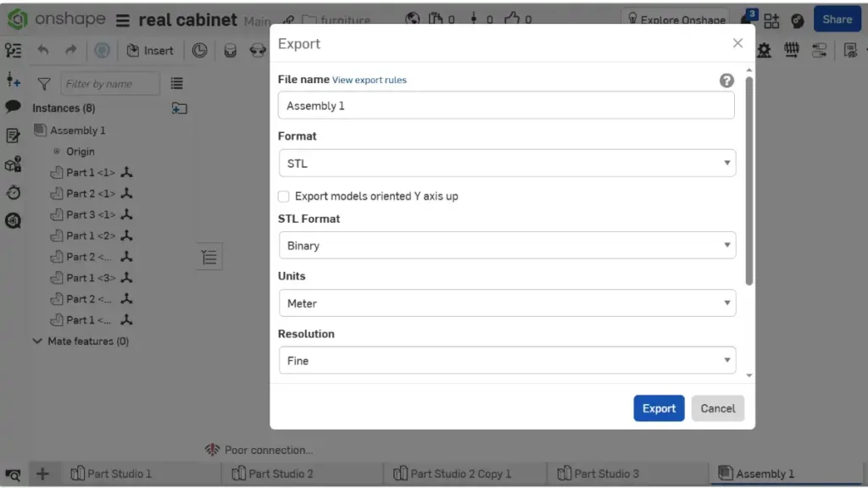Click the blue Export button

[x=659, y=408]
